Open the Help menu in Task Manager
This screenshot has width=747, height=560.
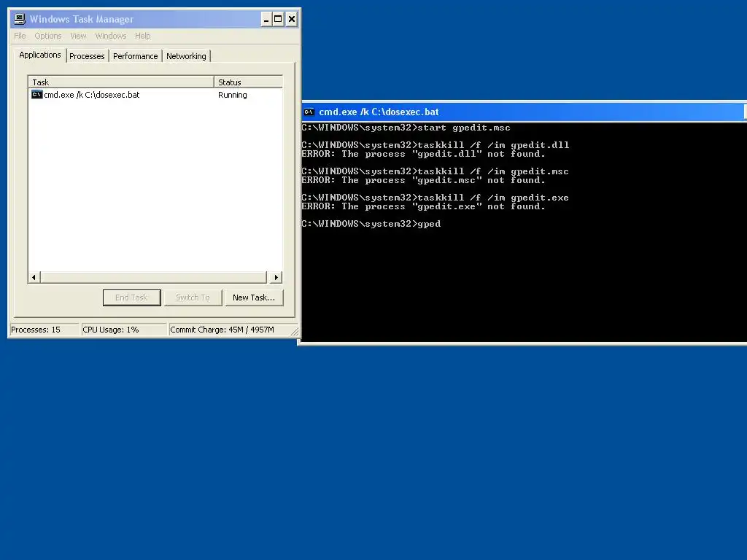142,36
